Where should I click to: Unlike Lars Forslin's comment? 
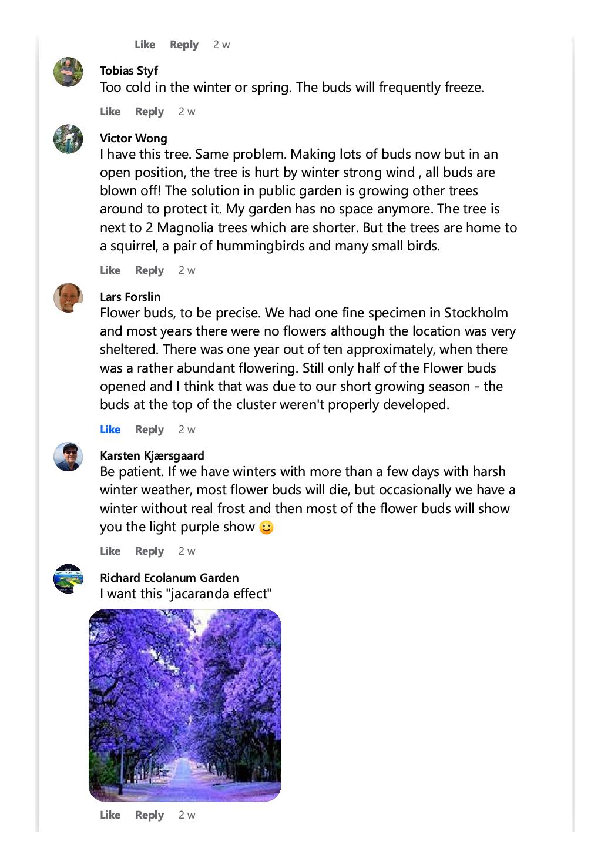click(110, 430)
